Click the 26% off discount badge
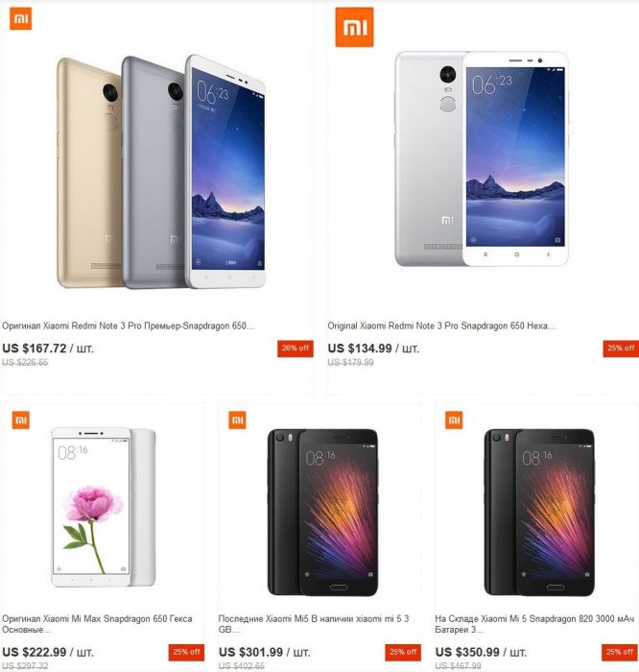639x672 pixels. (x=296, y=348)
